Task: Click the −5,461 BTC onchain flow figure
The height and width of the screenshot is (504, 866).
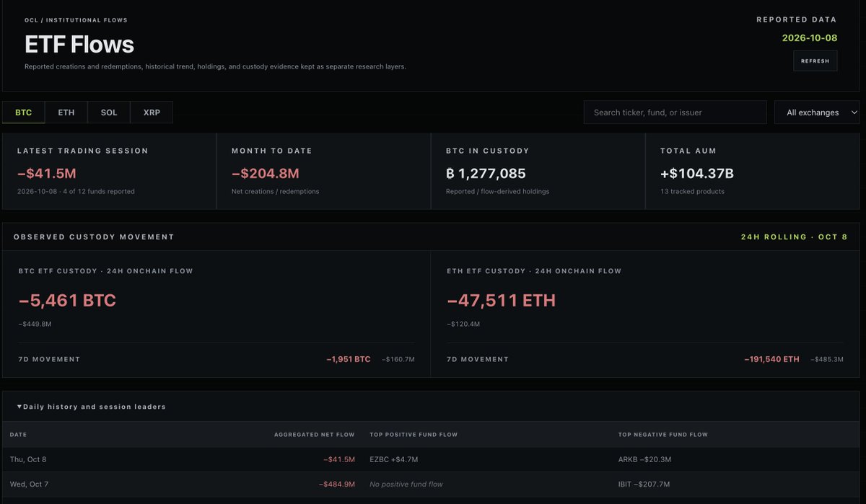Action: (67, 300)
